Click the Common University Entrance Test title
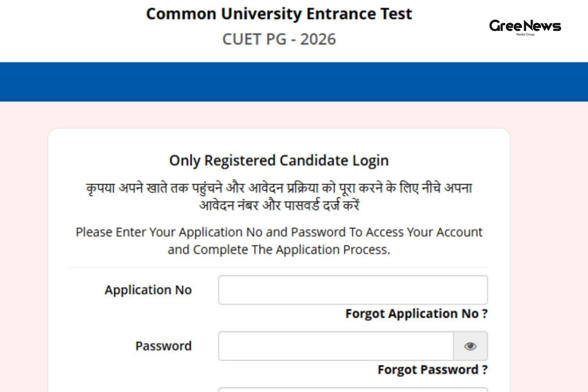 (278, 14)
